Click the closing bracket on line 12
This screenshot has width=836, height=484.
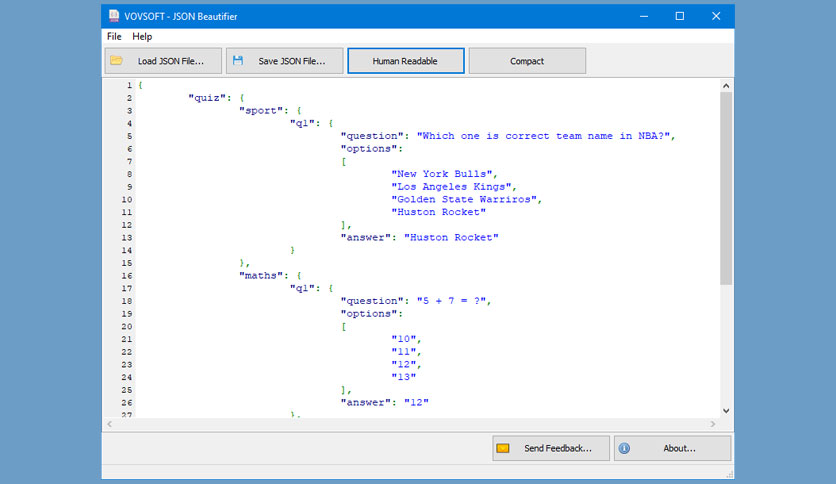(344, 225)
